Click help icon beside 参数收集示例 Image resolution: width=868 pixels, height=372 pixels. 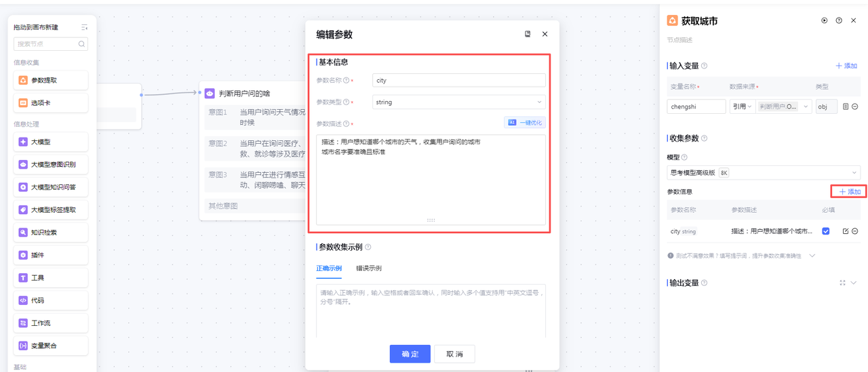click(368, 247)
